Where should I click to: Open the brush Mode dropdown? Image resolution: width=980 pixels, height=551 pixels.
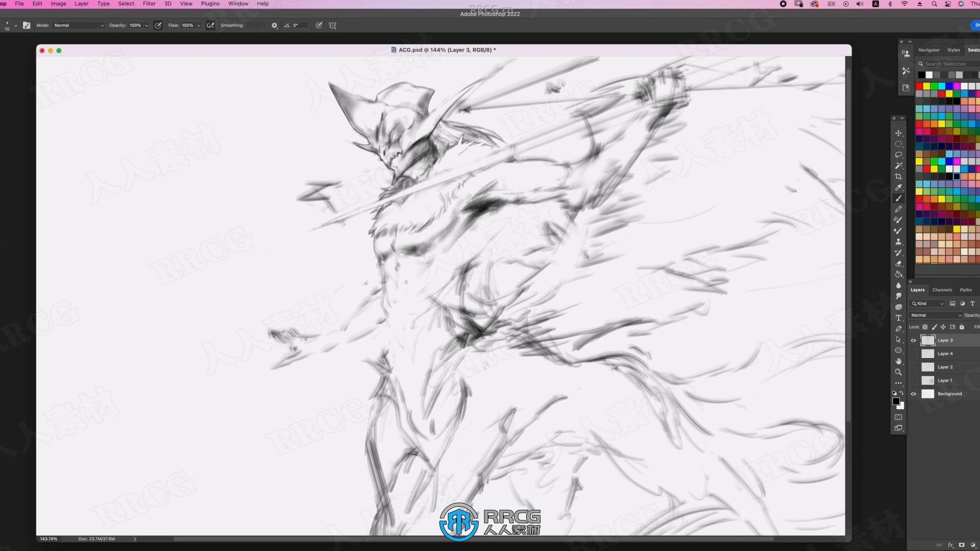click(79, 26)
